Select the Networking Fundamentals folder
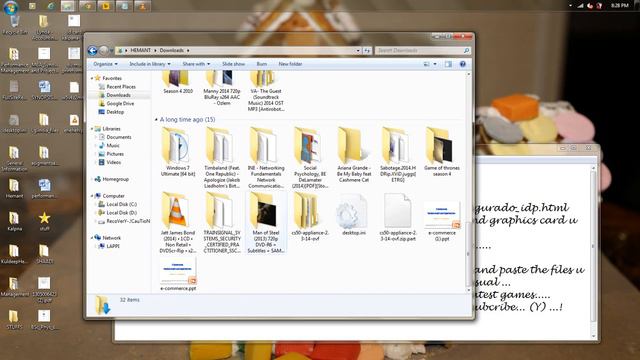 pos(266,158)
